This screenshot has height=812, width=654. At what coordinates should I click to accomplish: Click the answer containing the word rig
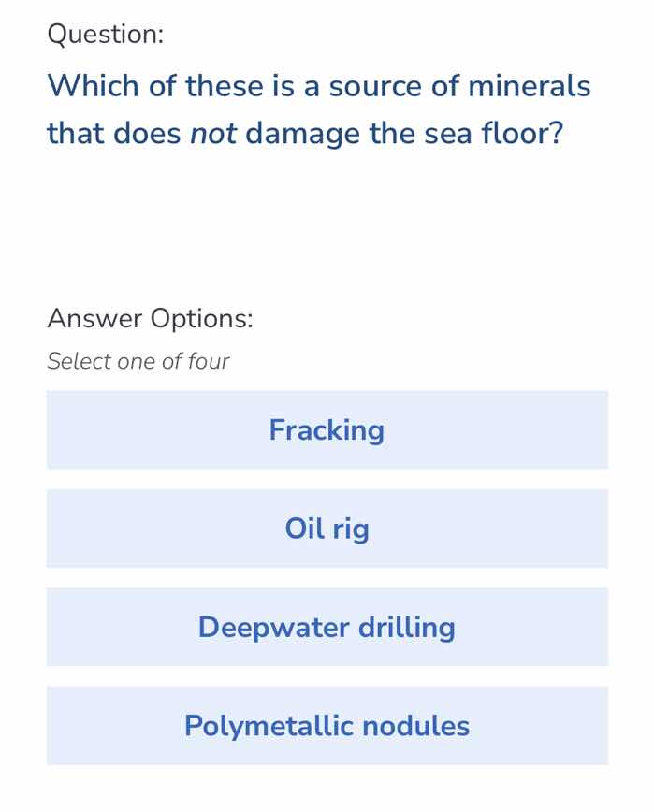tap(327, 529)
